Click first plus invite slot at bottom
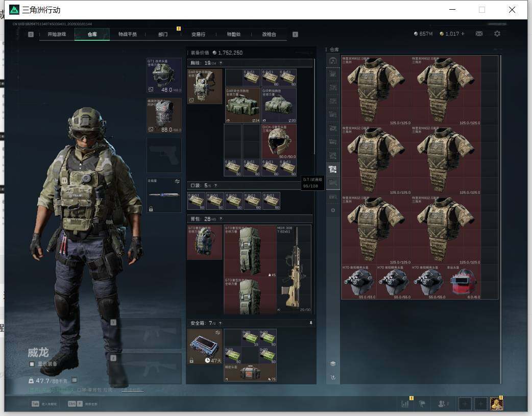 point(465,404)
